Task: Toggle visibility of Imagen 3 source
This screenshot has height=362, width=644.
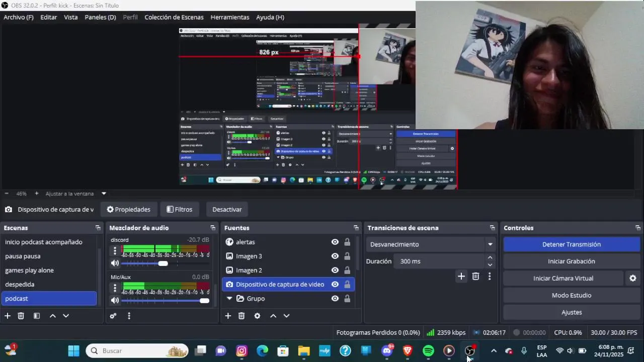Action: 335,256
